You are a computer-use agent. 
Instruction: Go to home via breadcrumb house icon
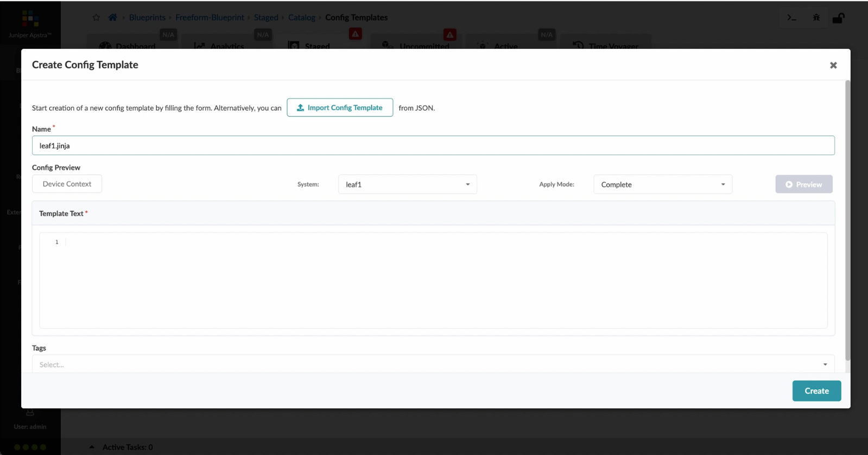tap(112, 17)
